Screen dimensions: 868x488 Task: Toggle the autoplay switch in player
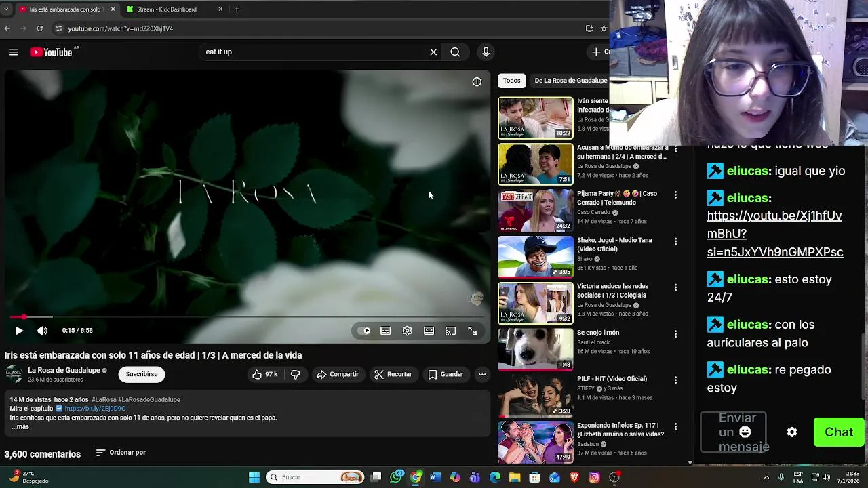pyautogui.click(x=364, y=331)
